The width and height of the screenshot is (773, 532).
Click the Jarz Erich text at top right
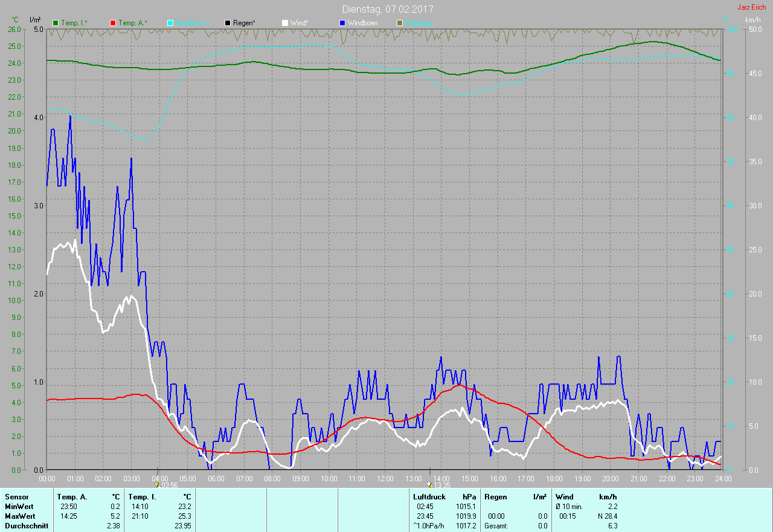pos(751,8)
